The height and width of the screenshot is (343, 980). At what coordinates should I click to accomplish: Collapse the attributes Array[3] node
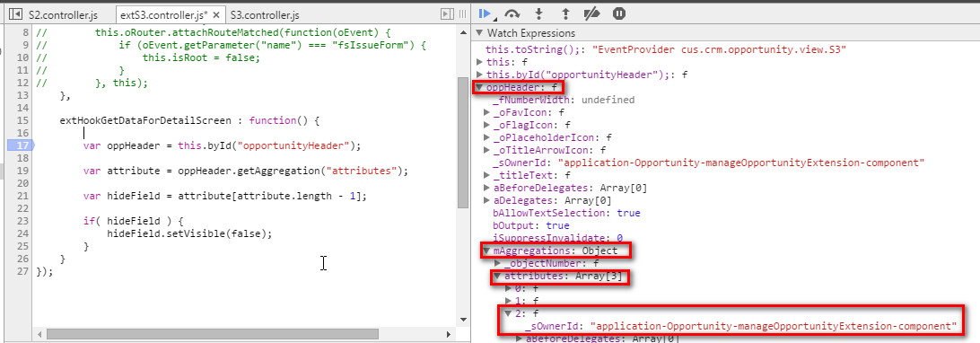pos(497,276)
